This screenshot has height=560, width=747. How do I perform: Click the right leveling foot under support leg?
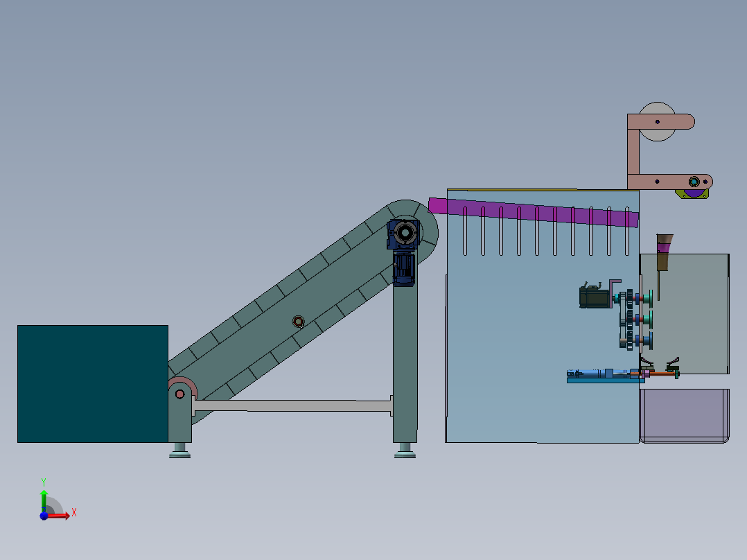pyautogui.click(x=405, y=450)
